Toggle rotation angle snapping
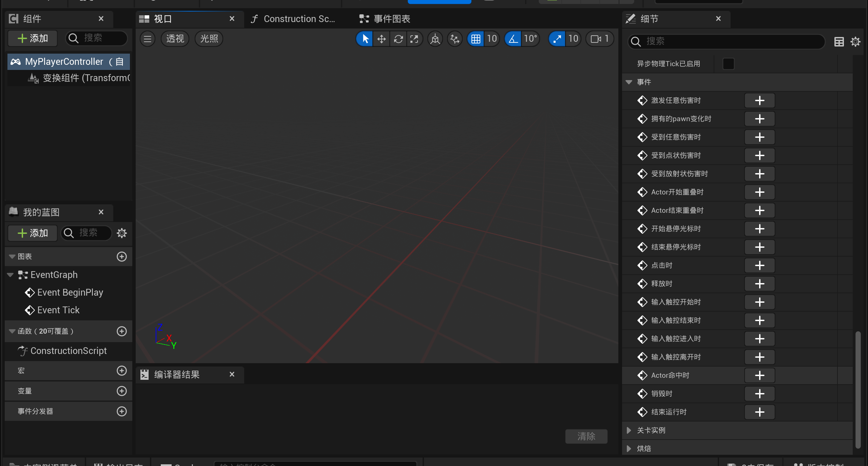The height and width of the screenshot is (466, 868). click(513, 39)
